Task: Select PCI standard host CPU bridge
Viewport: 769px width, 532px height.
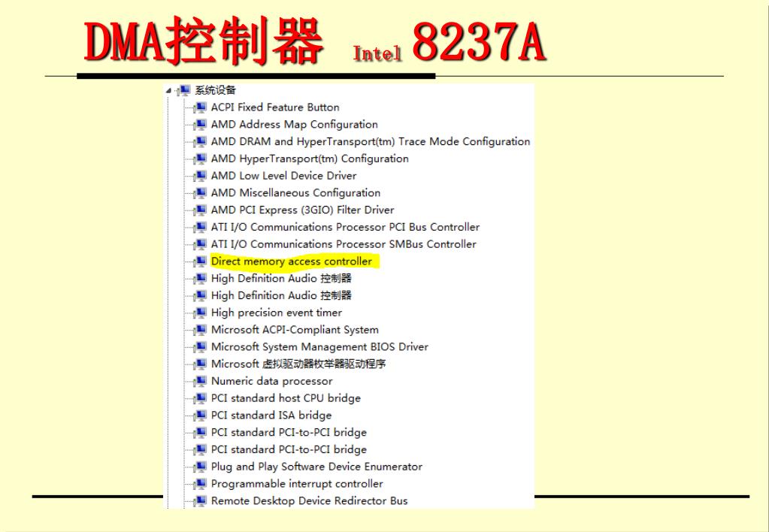Action: (286, 398)
